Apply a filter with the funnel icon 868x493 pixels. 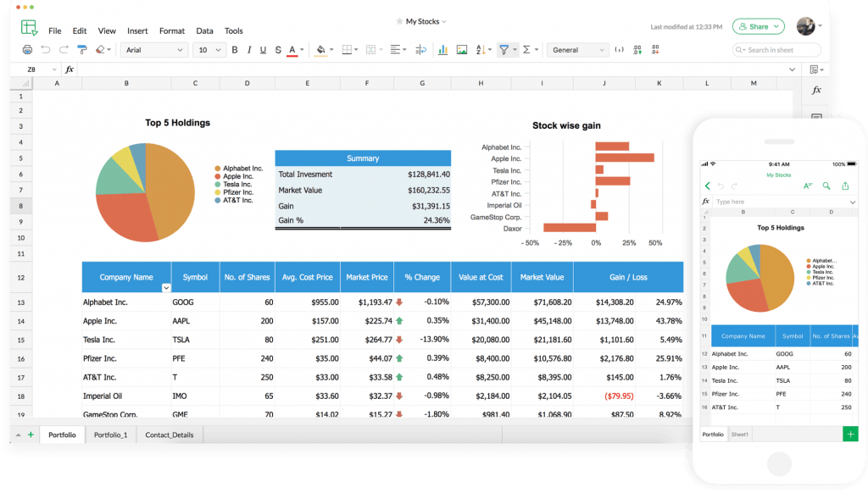click(x=504, y=50)
